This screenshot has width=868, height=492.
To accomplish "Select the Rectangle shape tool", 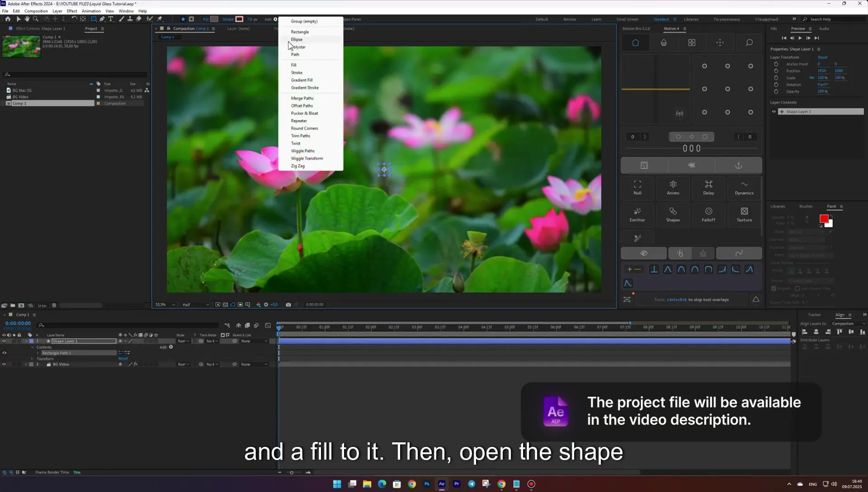I will 94,19.
